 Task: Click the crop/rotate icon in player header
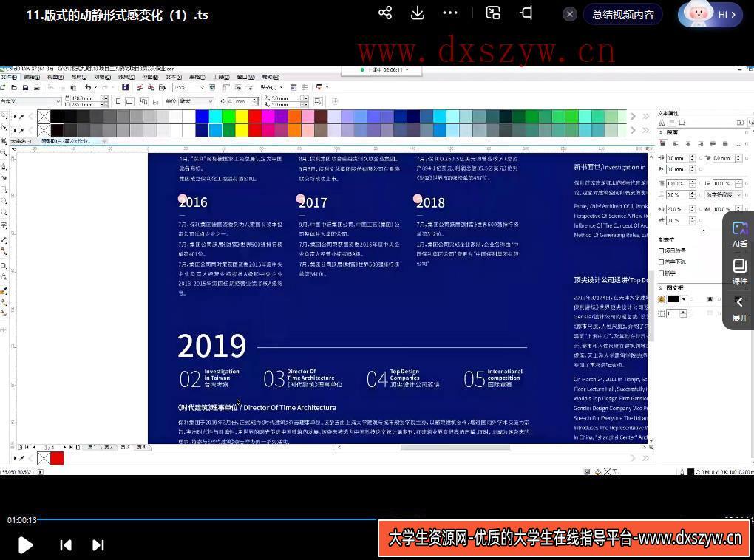point(526,13)
